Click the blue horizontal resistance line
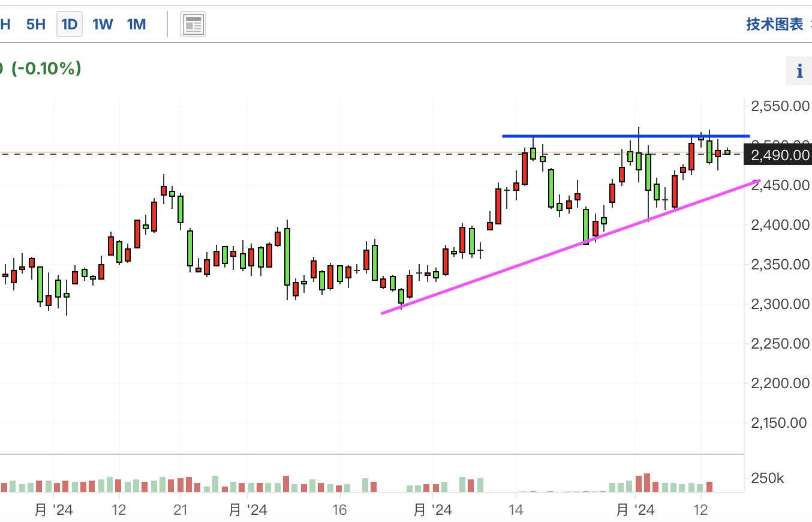The image size is (812, 522). coord(626,136)
